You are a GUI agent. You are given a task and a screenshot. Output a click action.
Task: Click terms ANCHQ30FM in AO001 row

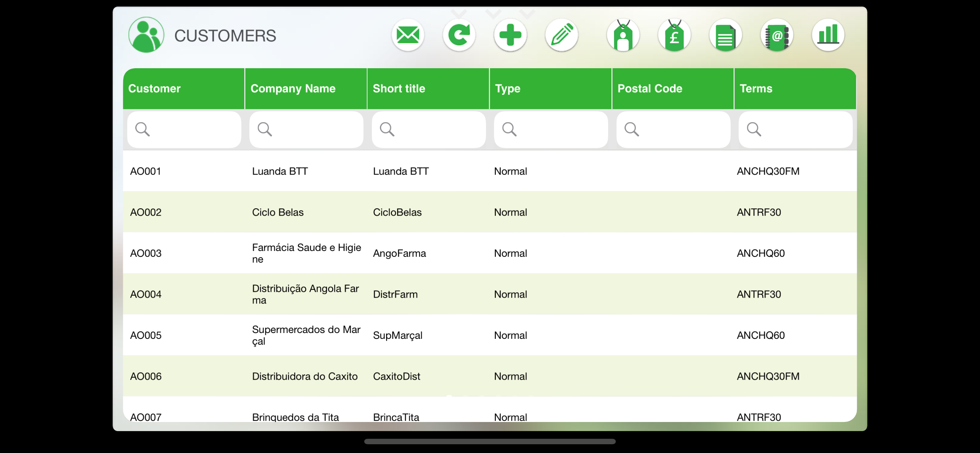(768, 171)
